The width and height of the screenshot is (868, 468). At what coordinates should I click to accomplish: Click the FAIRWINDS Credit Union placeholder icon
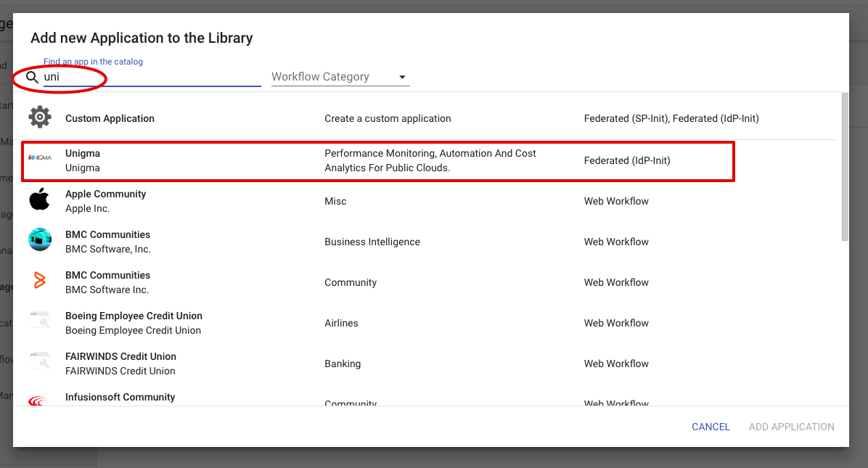40,361
